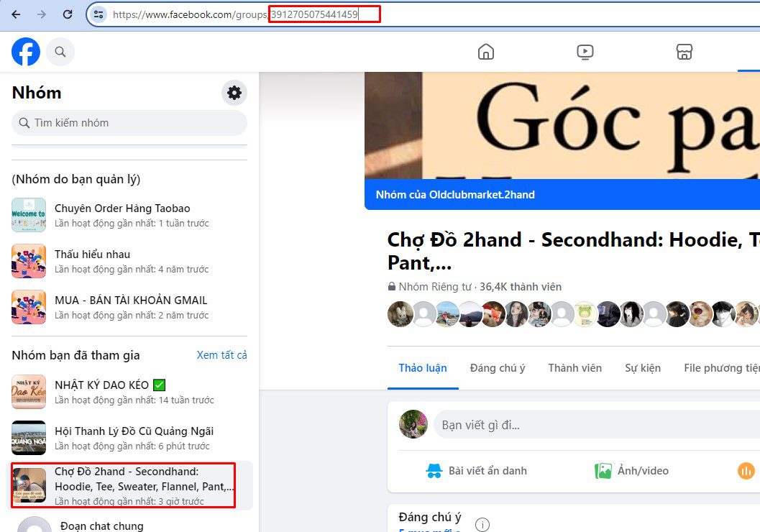Image resolution: width=760 pixels, height=532 pixels.
Task: Click the Bài viết ẩn danh button
Action: [477, 470]
